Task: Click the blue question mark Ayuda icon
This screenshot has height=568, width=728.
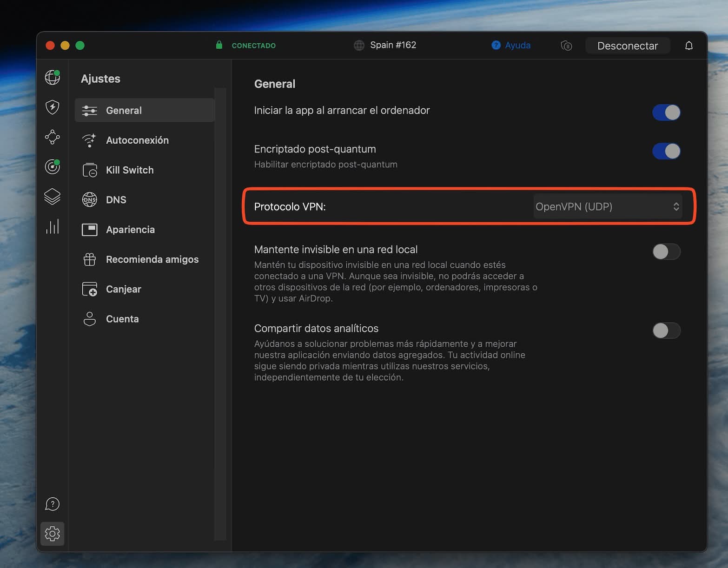Action: [x=496, y=45]
